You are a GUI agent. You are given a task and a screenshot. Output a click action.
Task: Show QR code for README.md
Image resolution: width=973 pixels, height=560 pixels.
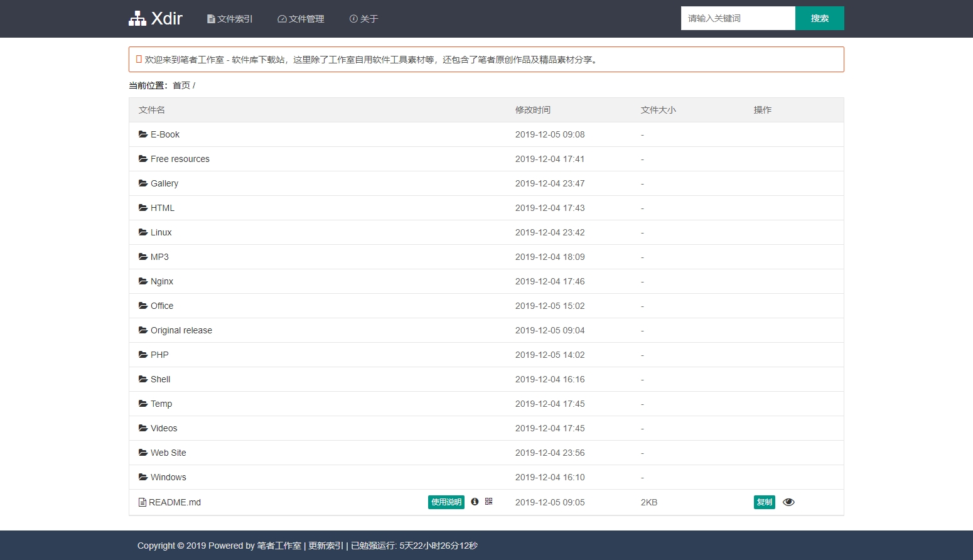click(489, 502)
